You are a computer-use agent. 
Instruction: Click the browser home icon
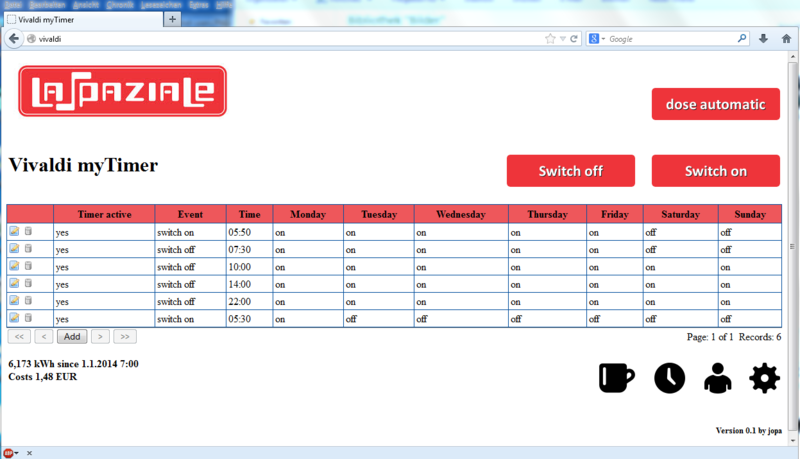[786, 39]
